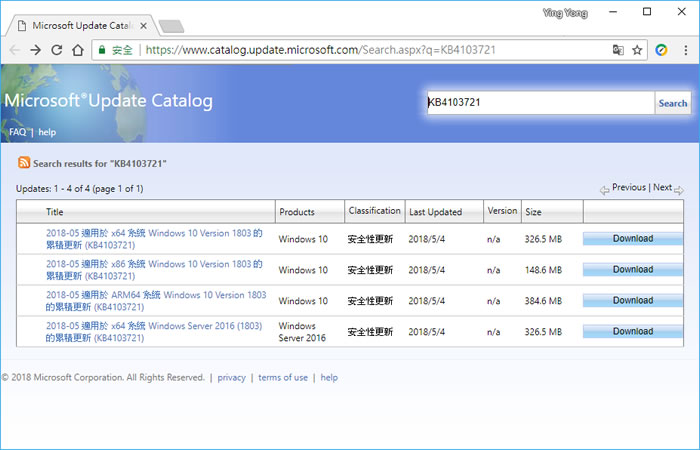Open the privacy link in the footer
Image resolution: width=700 pixels, height=450 pixels.
[231, 378]
